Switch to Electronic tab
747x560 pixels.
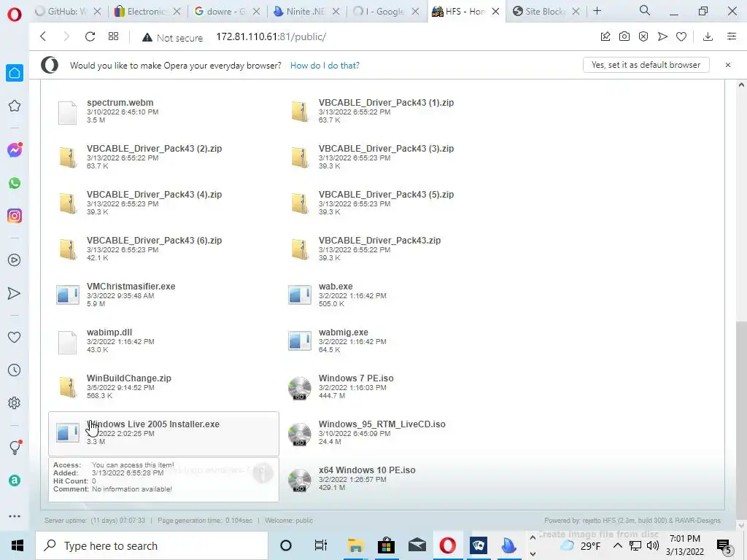tap(147, 12)
